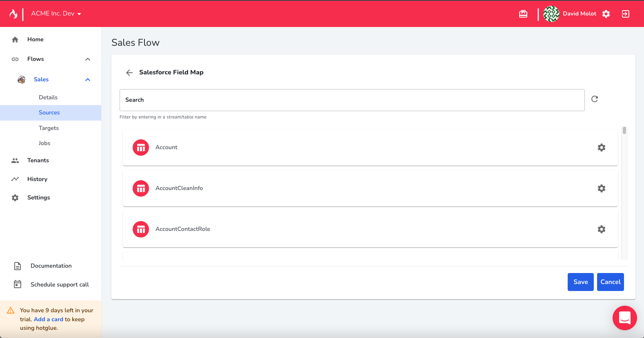Click the Save button
644x338 pixels.
pyautogui.click(x=581, y=282)
